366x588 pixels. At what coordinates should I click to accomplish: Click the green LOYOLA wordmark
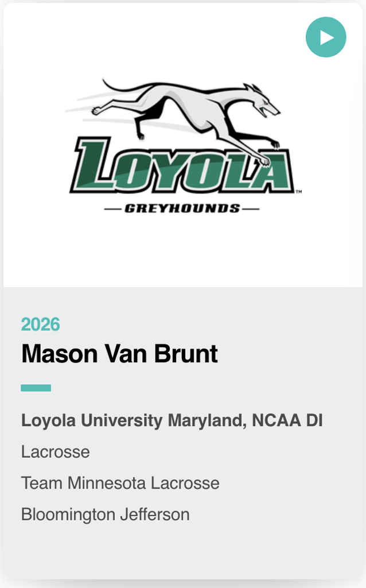(x=184, y=168)
